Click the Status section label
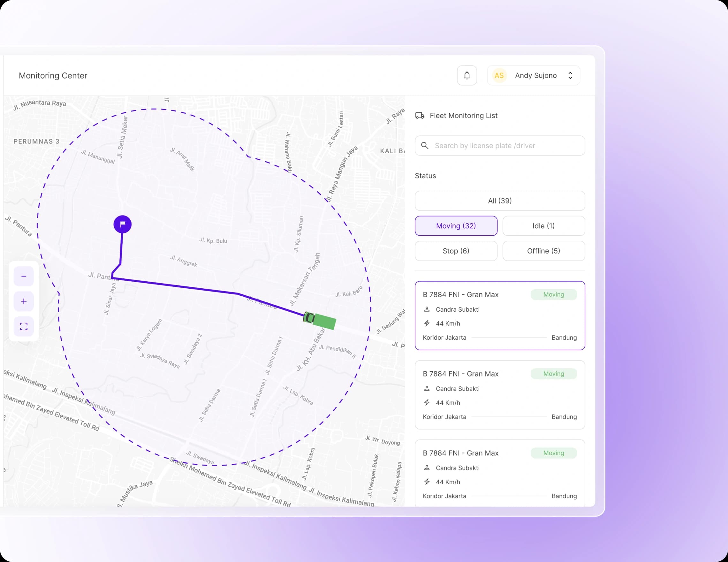Screen dimensions: 728x562 (x=425, y=176)
